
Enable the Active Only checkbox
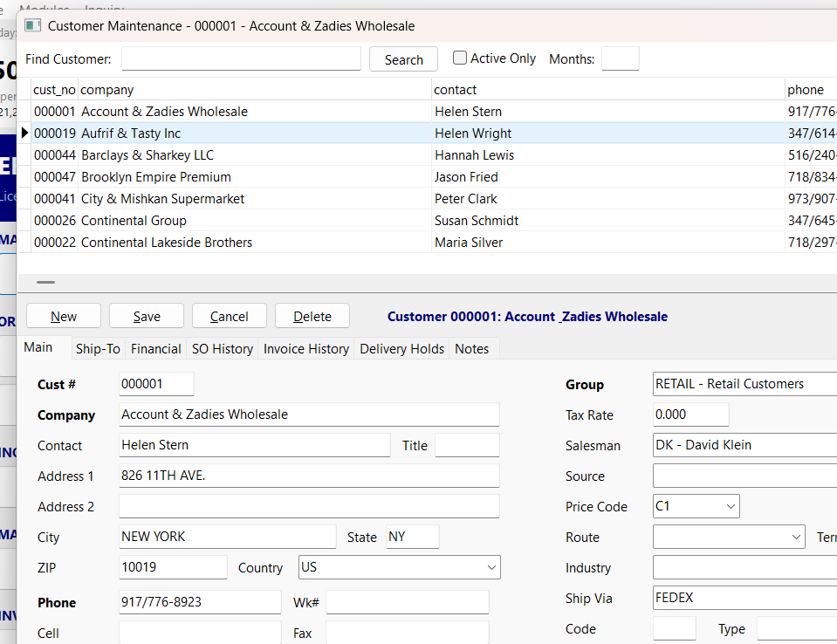459,58
